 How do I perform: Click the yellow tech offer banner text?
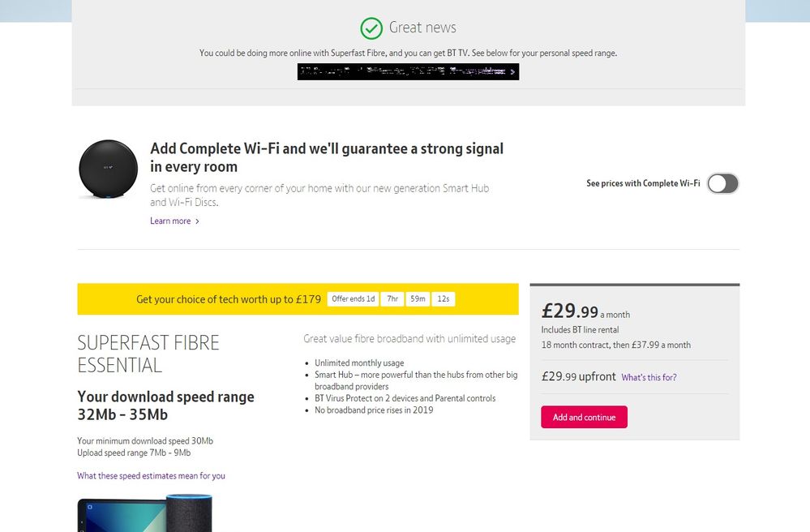tap(229, 299)
